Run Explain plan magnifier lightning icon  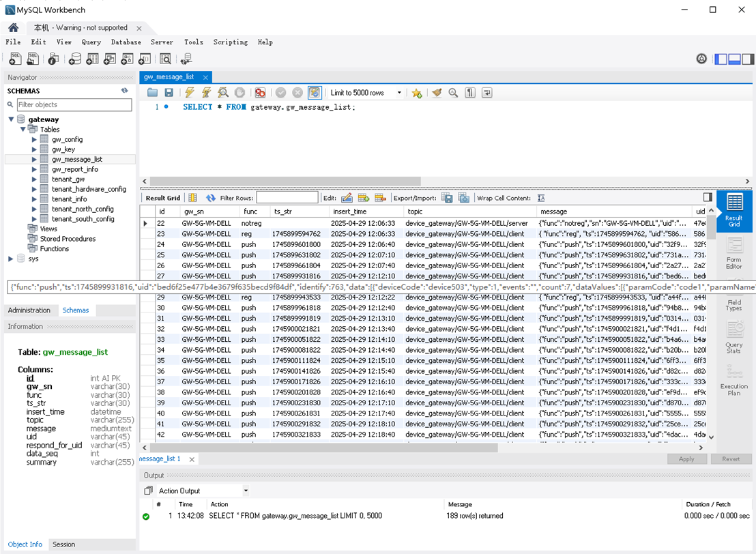coord(222,93)
